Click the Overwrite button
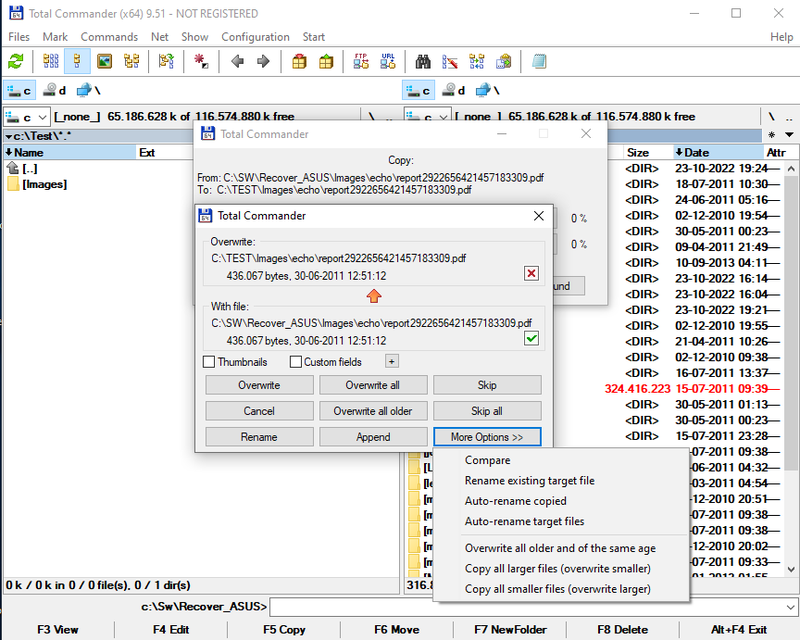The height and width of the screenshot is (640, 800). pyautogui.click(x=259, y=385)
